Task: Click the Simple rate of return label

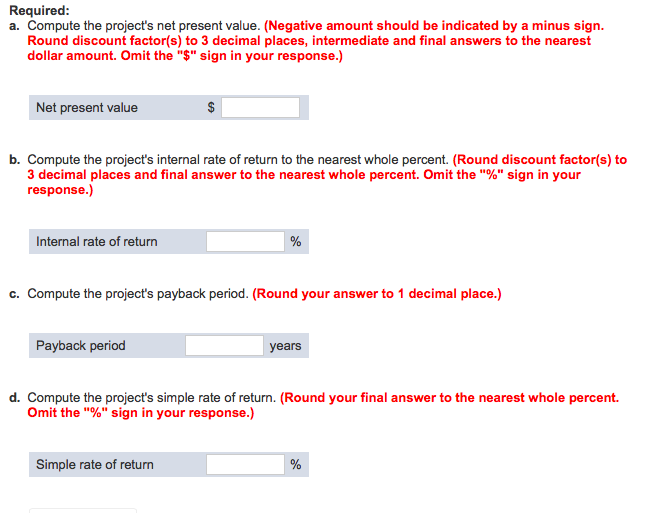Action: point(94,465)
